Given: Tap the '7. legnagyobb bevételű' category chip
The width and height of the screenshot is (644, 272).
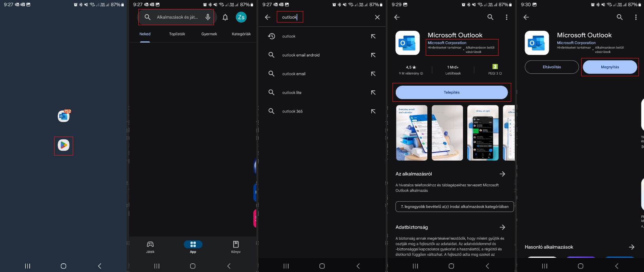Looking at the screenshot, I should pyautogui.click(x=455, y=206).
